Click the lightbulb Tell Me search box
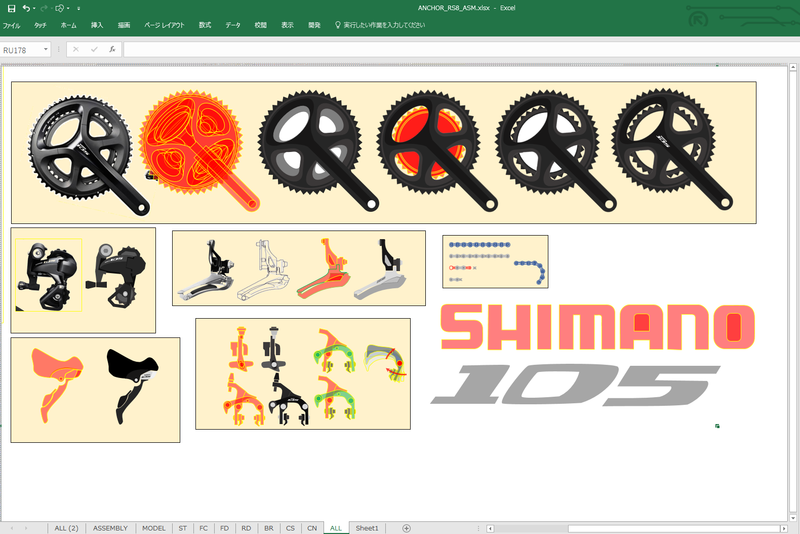The width and height of the screenshot is (800, 534). [x=380, y=25]
